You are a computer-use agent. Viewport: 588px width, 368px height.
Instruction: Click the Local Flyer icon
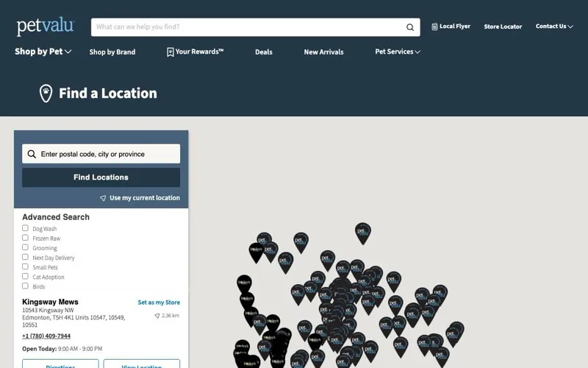point(434,26)
